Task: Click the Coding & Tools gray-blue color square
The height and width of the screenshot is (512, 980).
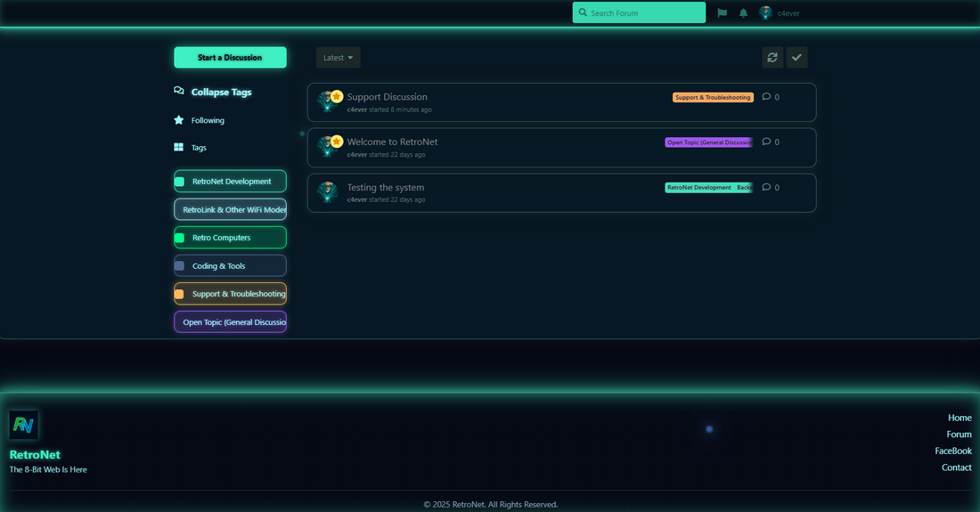Action: click(179, 266)
